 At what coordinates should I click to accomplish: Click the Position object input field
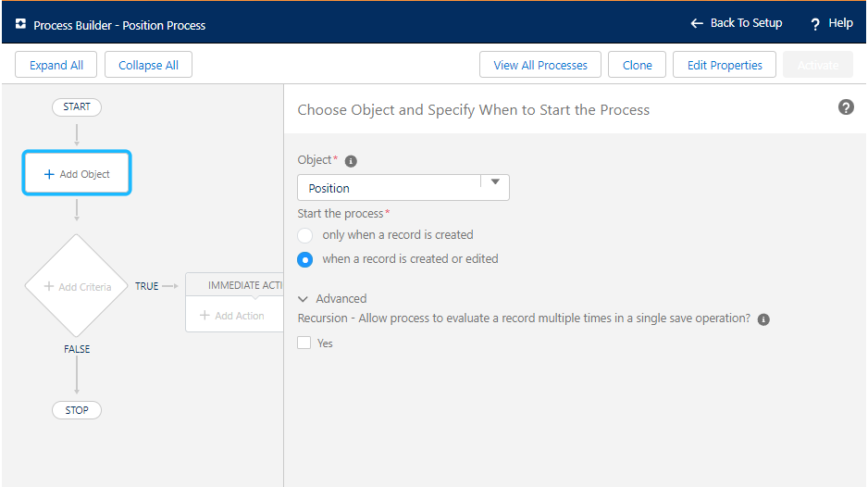click(x=389, y=188)
